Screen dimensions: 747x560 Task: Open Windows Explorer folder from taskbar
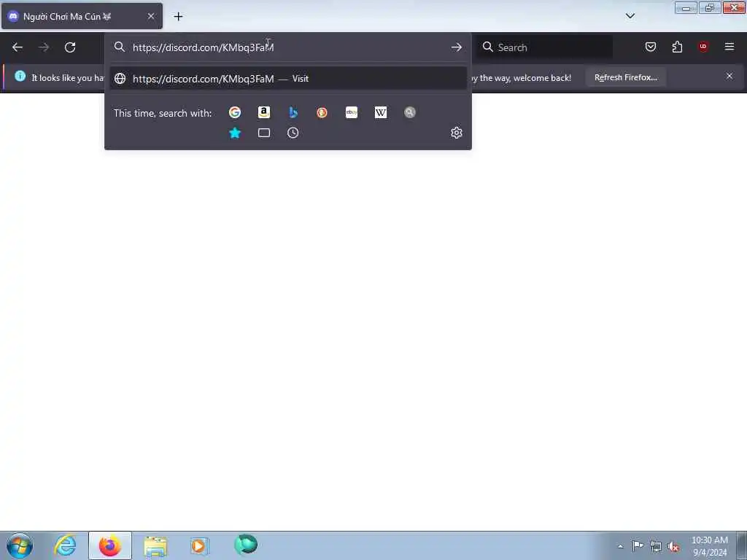click(155, 545)
